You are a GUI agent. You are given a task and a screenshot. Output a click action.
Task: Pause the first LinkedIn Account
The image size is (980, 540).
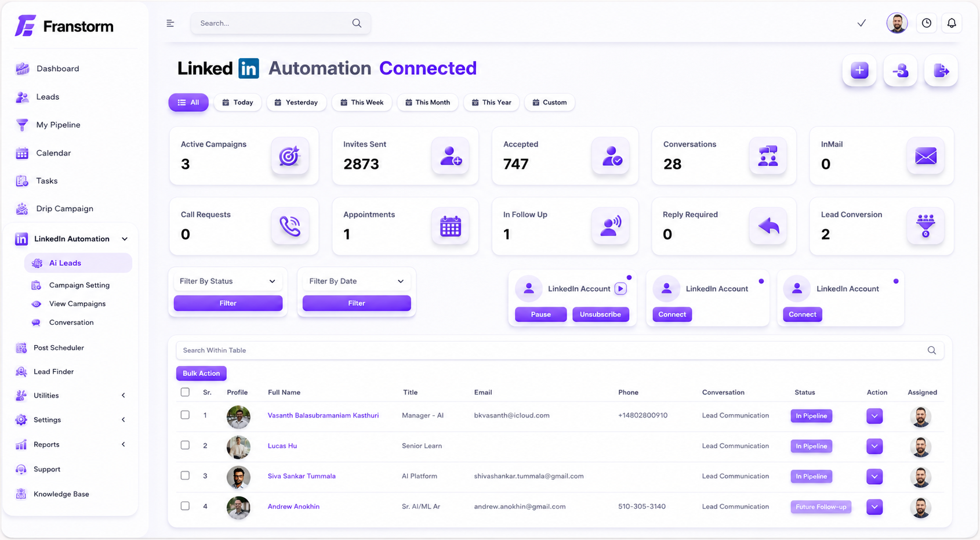(541, 314)
